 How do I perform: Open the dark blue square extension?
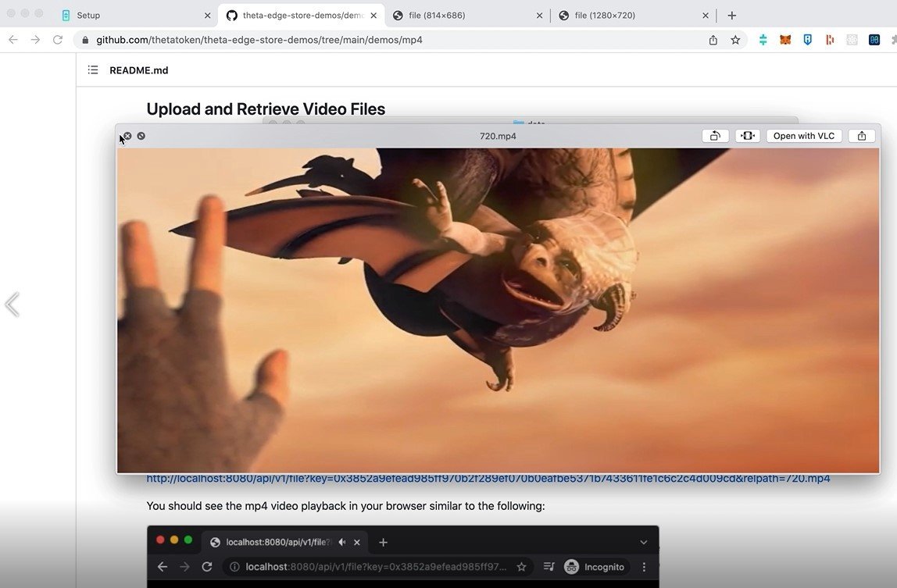874,40
